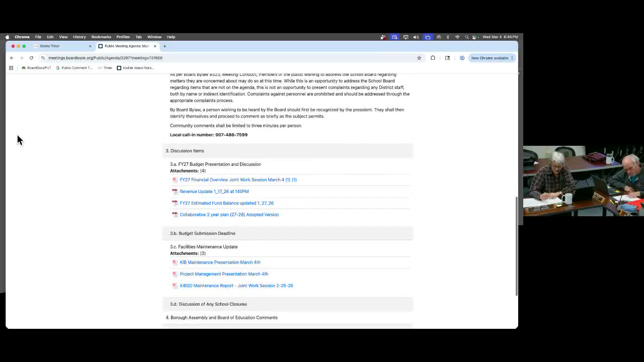
Task: Open the File menu
Action: point(38,37)
